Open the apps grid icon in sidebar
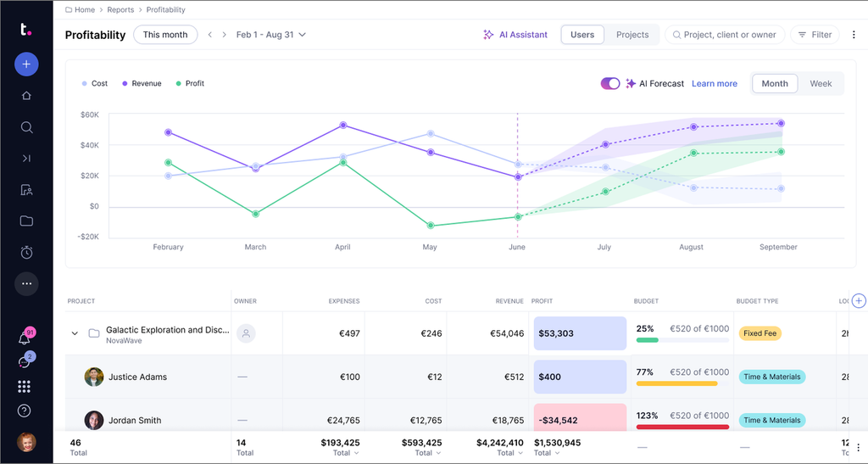Viewport: 868px width, 464px height. (24, 387)
